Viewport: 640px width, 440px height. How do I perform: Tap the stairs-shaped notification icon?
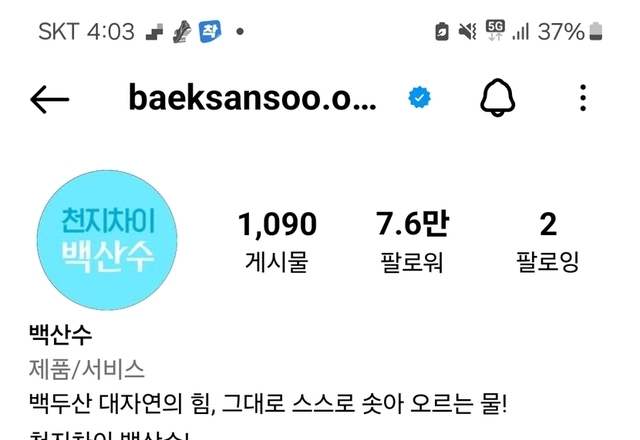pyautogui.click(x=154, y=32)
